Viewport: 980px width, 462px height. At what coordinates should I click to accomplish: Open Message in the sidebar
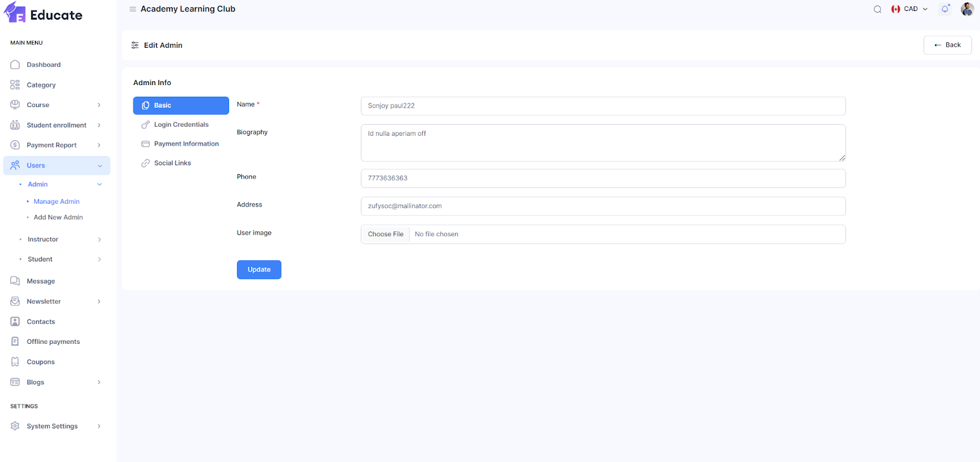[x=40, y=281]
